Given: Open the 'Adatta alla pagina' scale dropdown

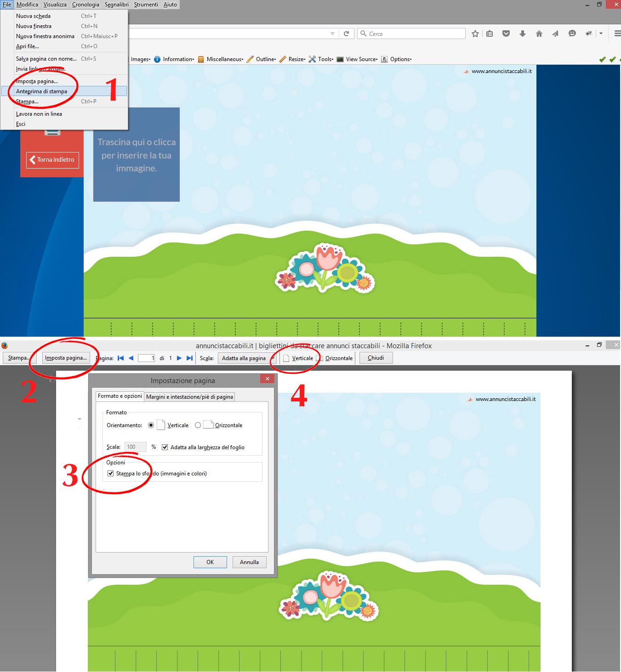Looking at the screenshot, I should pos(247,358).
